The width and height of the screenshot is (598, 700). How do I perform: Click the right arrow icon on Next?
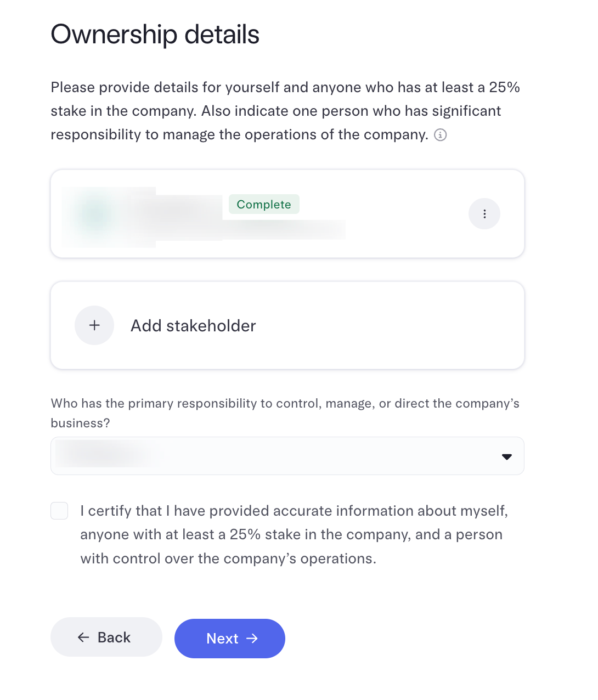(252, 639)
